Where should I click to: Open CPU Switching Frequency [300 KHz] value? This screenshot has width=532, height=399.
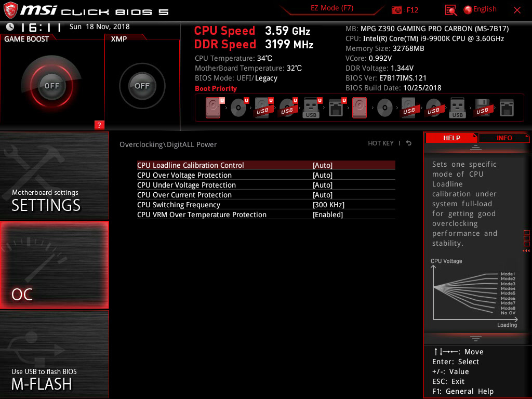(328, 205)
